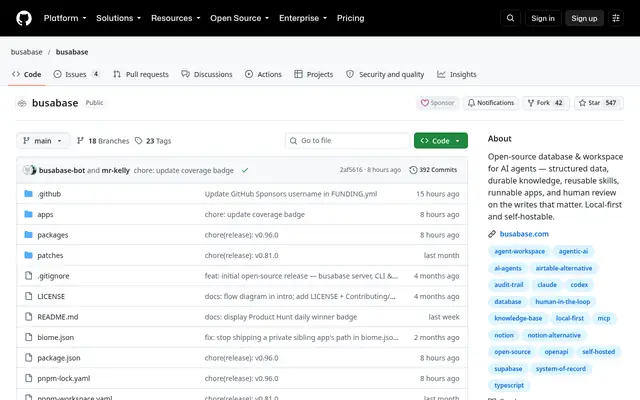Open the commit hash 2af5616
The height and width of the screenshot is (400, 640).
[351, 170]
